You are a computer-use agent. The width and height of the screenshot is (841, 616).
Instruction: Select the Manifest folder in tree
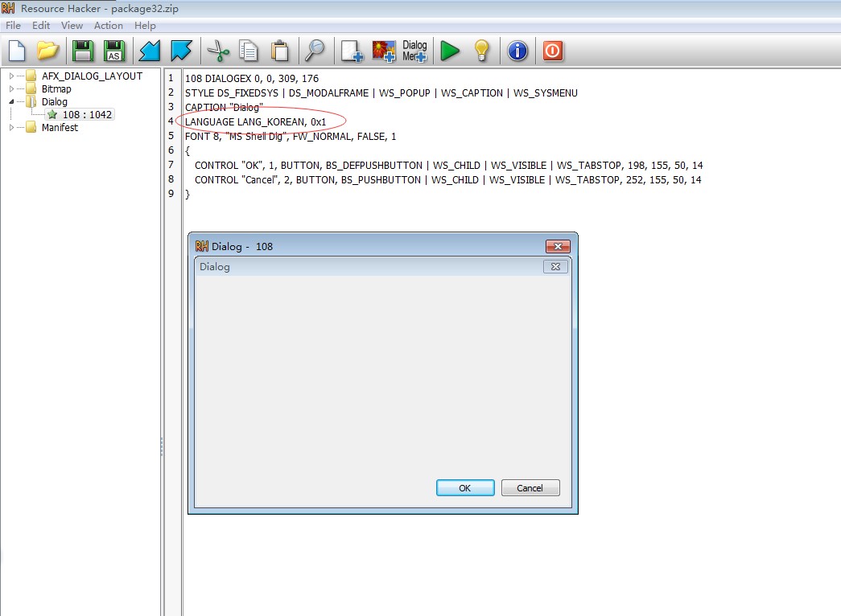click(x=60, y=128)
